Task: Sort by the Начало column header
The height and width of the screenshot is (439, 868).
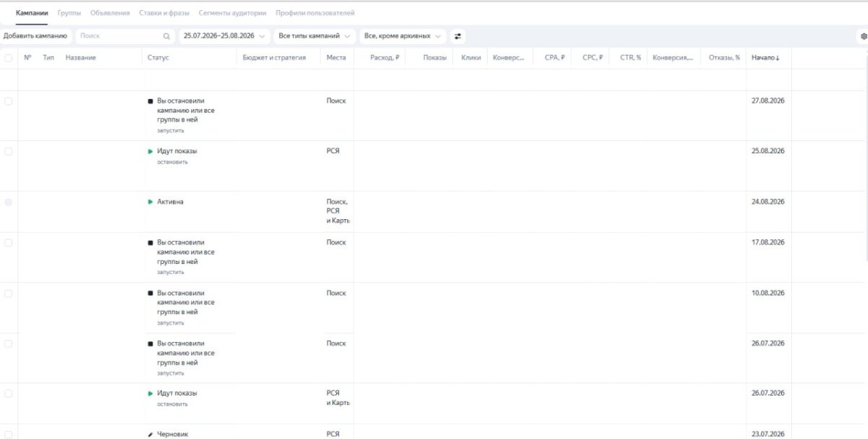Action: pyautogui.click(x=765, y=58)
